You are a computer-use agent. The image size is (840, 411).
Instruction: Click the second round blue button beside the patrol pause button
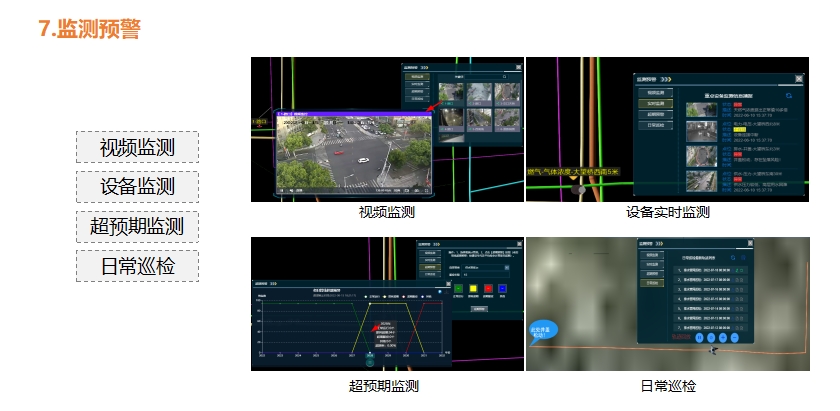pos(711,338)
